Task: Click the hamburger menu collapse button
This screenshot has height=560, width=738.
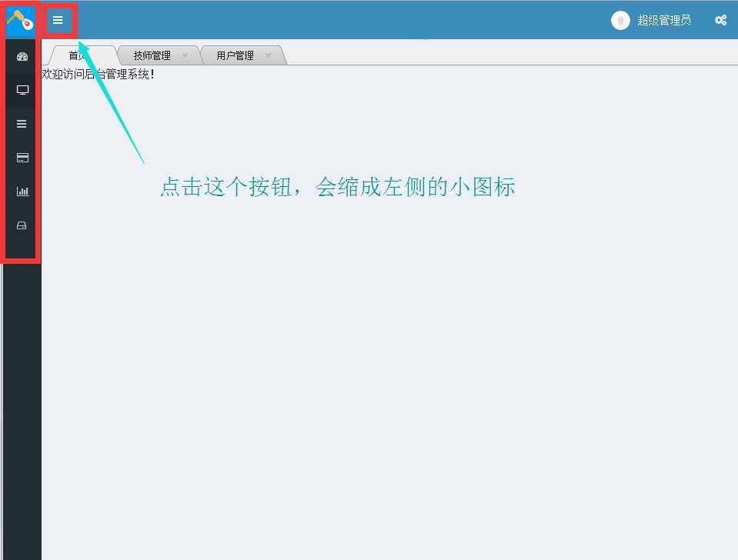Action: pos(58,20)
